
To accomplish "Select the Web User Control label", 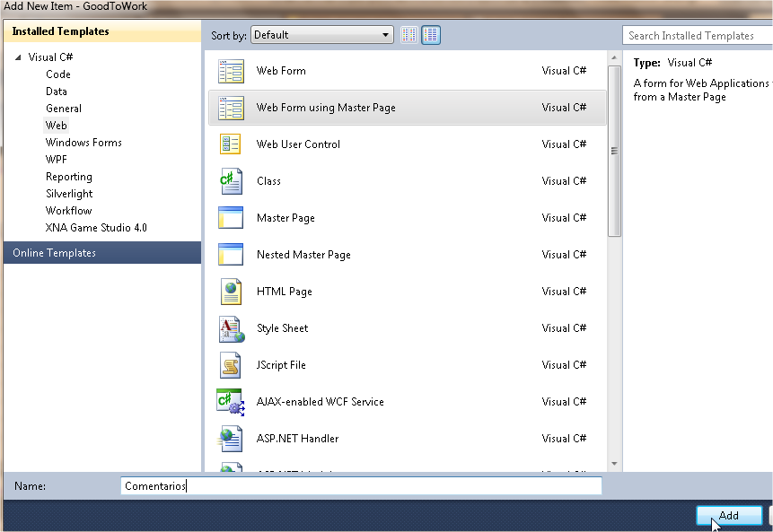I will click(x=298, y=144).
